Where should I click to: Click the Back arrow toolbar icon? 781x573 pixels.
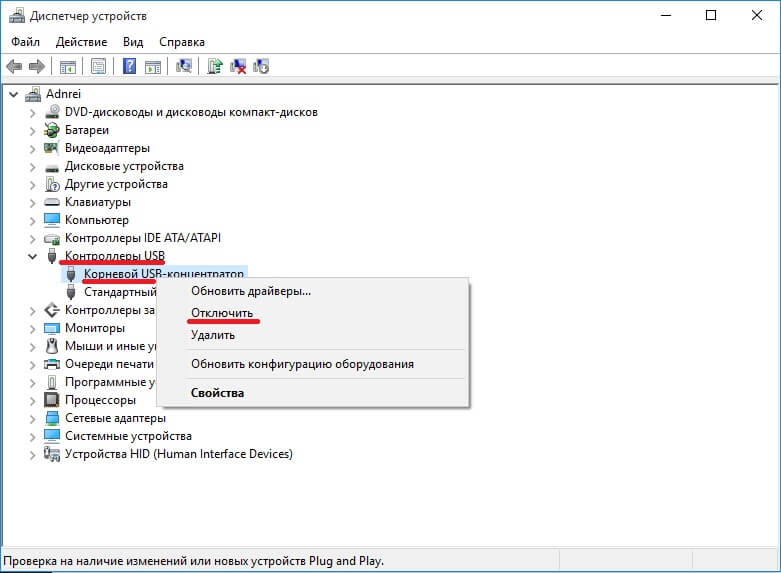[x=14, y=67]
